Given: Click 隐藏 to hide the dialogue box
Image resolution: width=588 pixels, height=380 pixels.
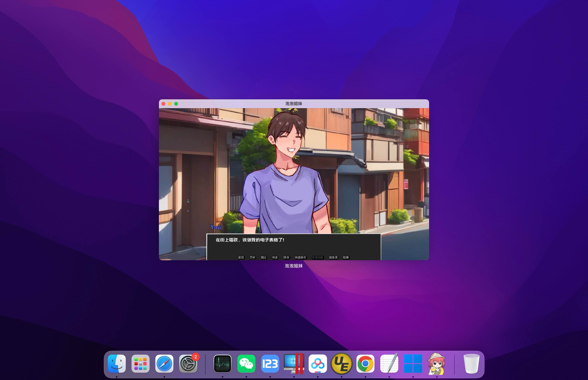Looking at the screenshot, I should coord(346,257).
